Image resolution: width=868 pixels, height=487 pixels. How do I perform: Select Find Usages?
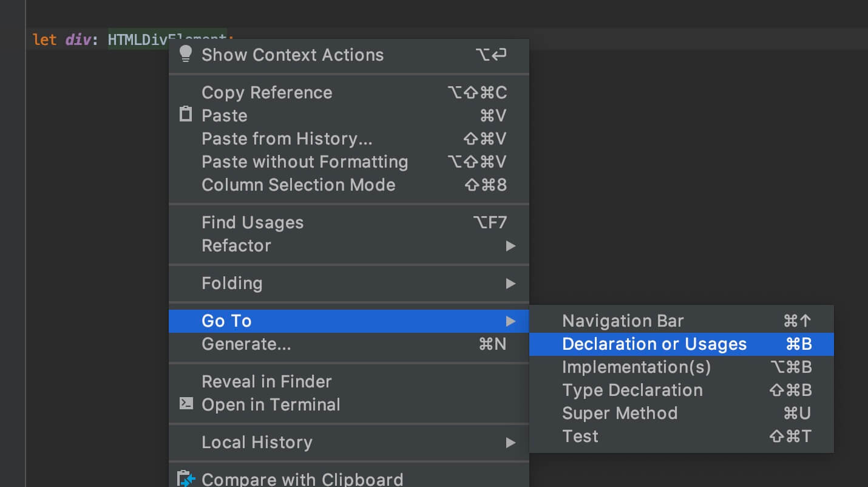tap(349, 222)
